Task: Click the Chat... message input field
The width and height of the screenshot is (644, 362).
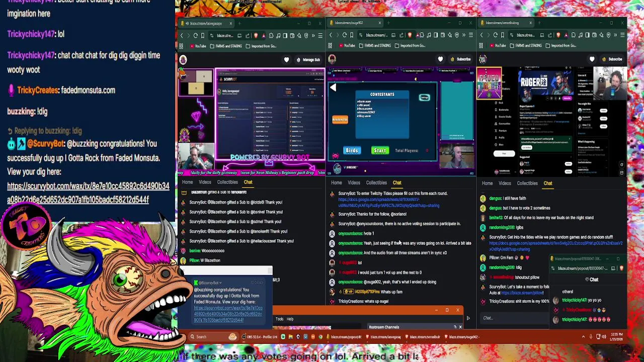Action: pos(513,318)
